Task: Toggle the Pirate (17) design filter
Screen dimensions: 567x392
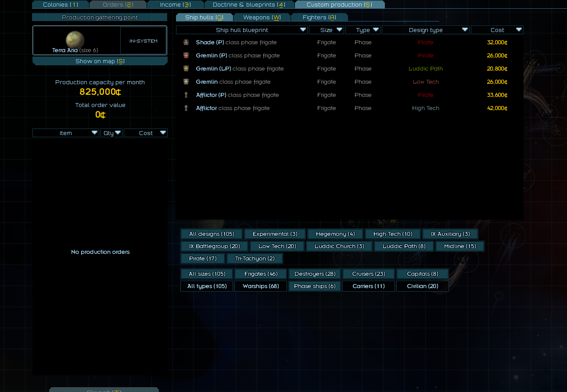Action: pos(203,259)
